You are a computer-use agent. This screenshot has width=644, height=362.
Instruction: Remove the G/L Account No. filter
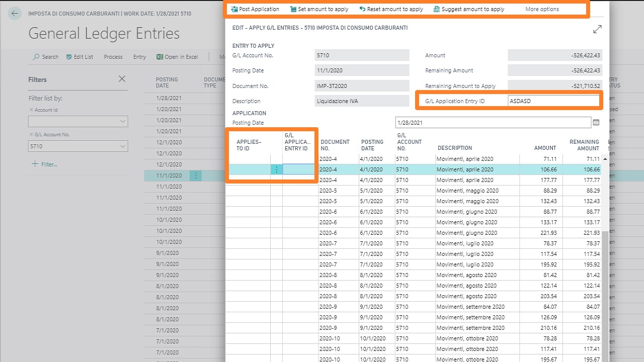pos(31,134)
